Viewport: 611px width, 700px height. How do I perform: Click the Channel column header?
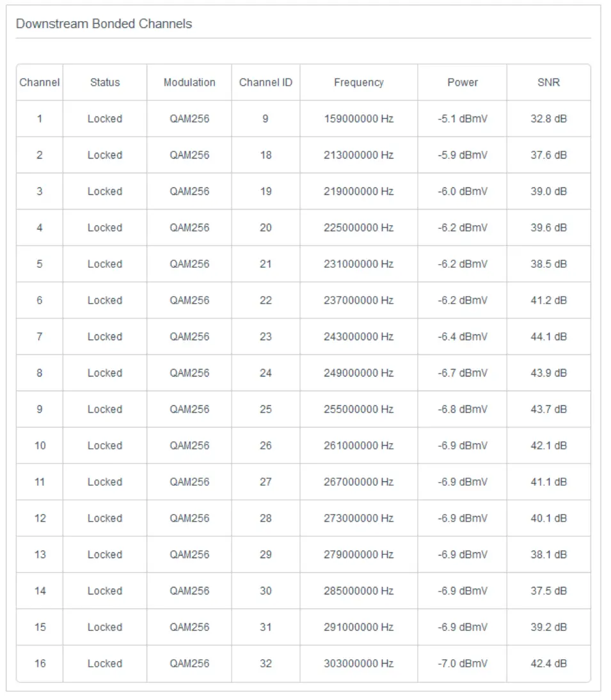pyautogui.click(x=40, y=82)
